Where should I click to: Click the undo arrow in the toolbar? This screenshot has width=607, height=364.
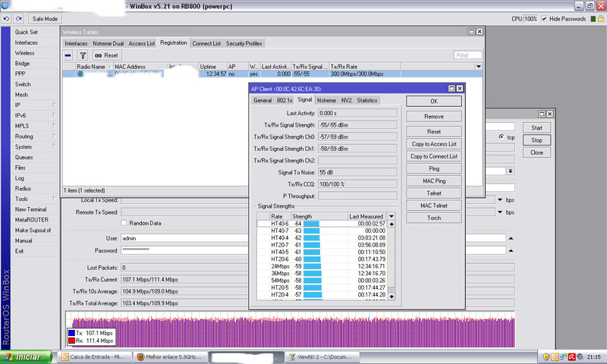pyautogui.click(x=7, y=18)
